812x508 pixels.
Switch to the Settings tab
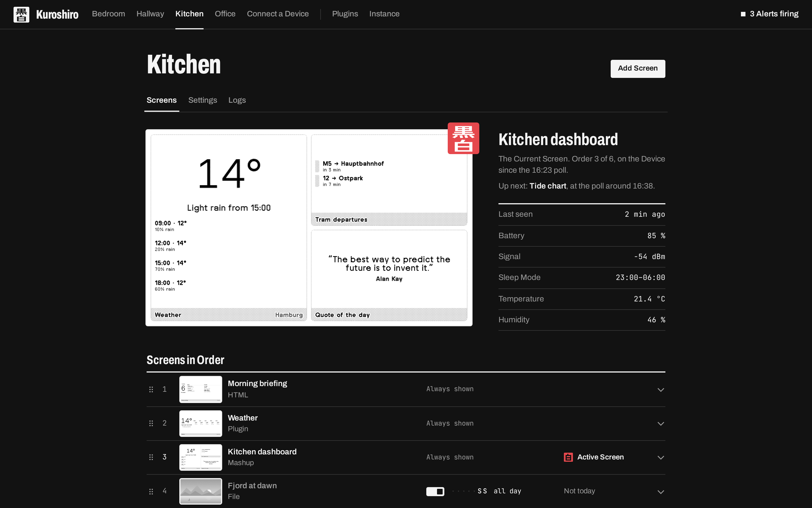click(202, 100)
